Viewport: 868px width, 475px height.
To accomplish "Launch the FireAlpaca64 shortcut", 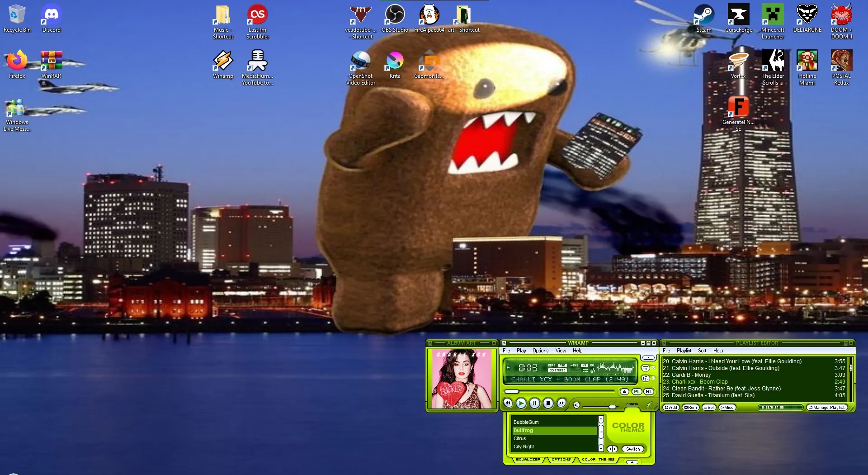I will pyautogui.click(x=429, y=19).
